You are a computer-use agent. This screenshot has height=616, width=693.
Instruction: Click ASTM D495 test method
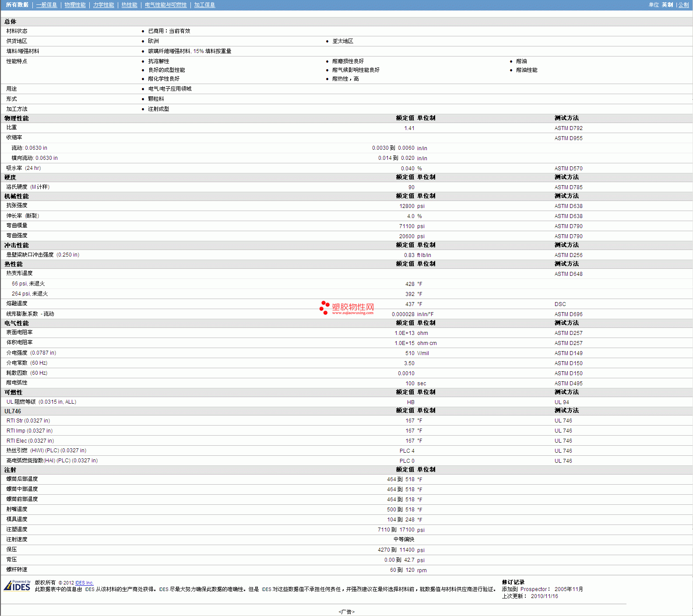tap(568, 384)
